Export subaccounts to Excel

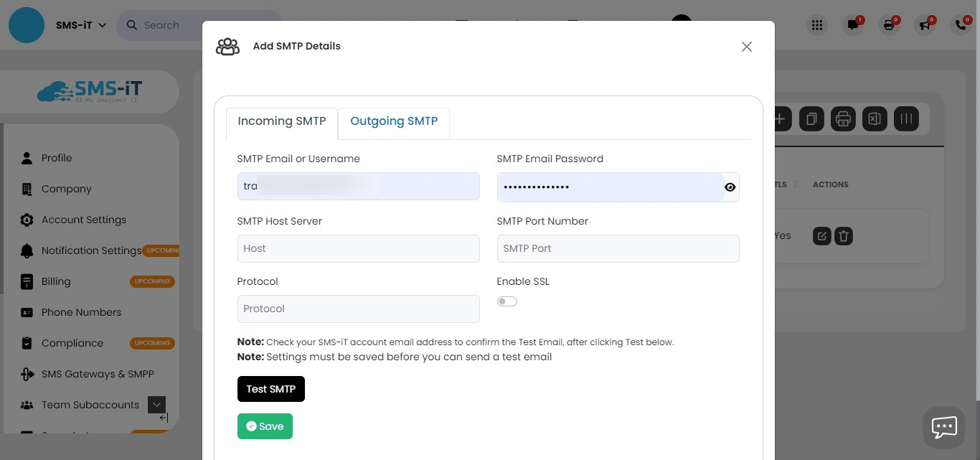875,118
